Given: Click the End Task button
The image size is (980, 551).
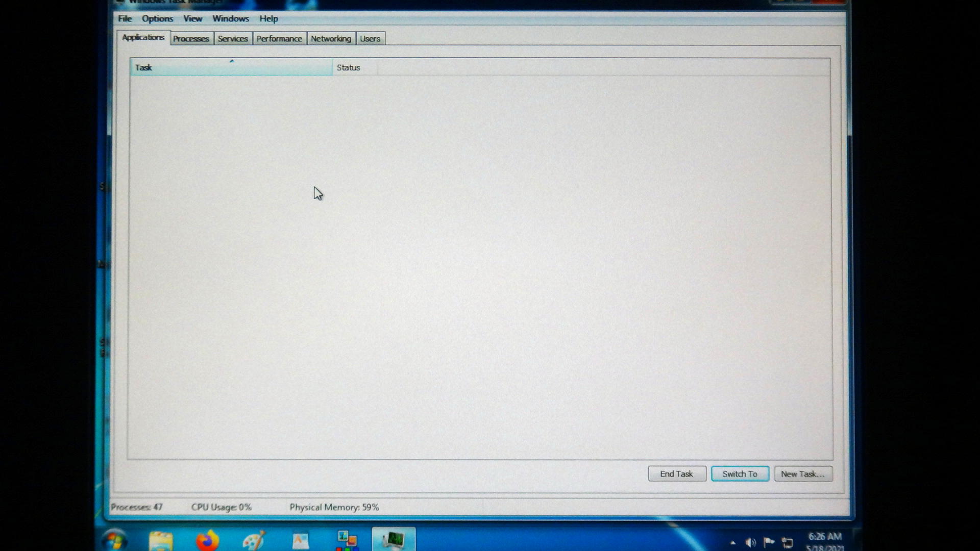Looking at the screenshot, I should [677, 474].
